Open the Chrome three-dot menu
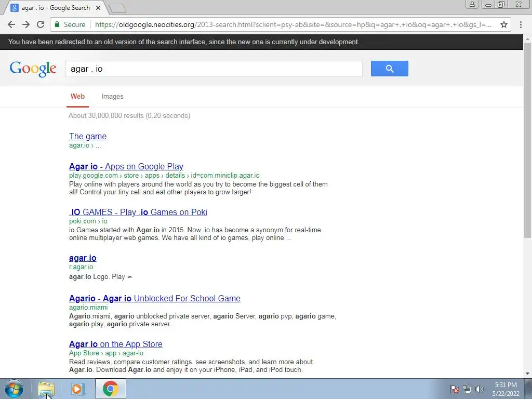The height and width of the screenshot is (399, 532). point(521,24)
